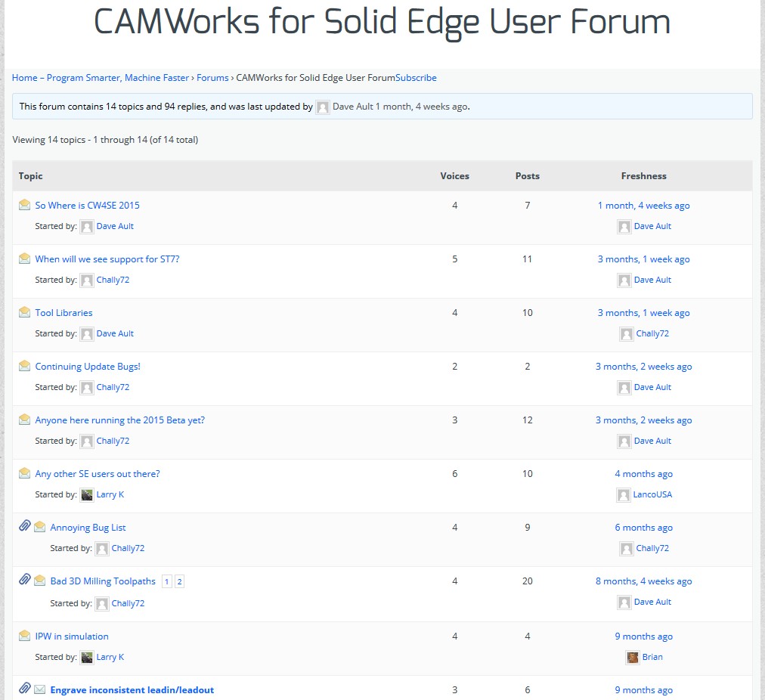The width and height of the screenshot is (765, 700).
Task: Click the envelope icon beside So Where is CW4SE 2015
Action: tap(25, 205)
